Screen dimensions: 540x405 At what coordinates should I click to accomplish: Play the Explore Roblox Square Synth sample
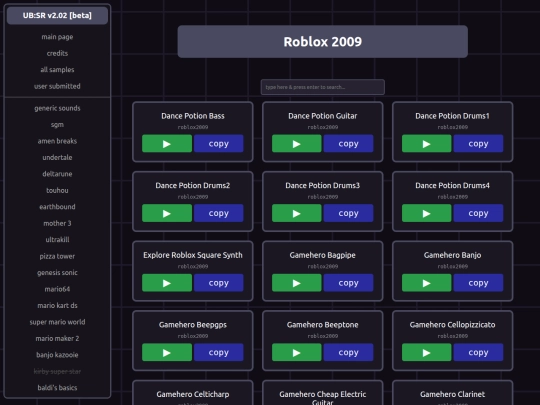coord(167,283)
